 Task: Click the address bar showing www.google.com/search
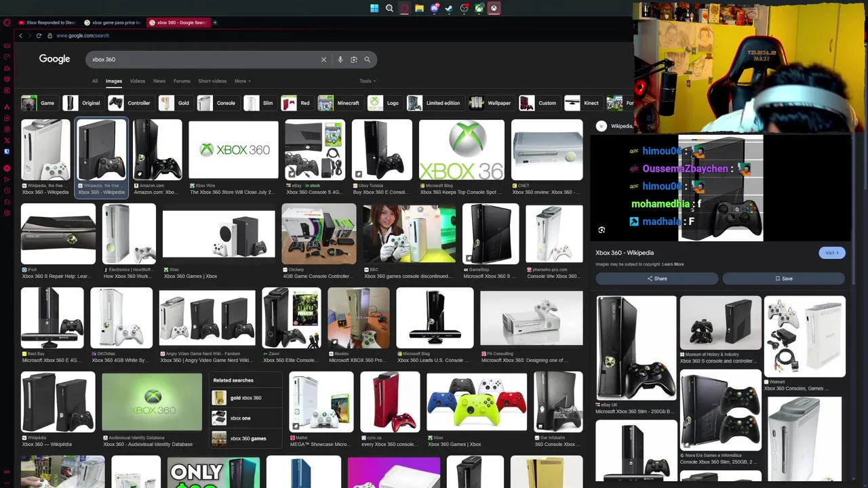(x=83, y=35)
